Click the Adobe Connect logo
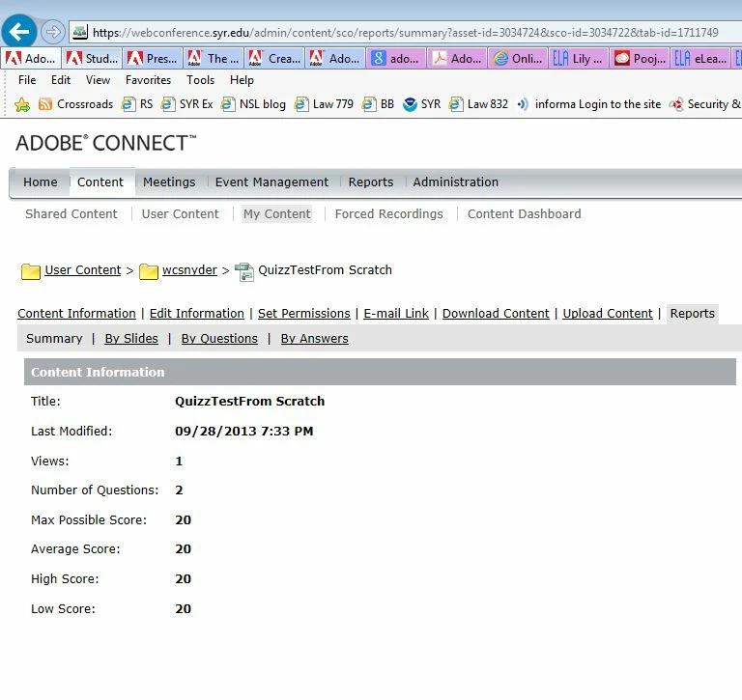Image resolution: width=742 pixels, height=700 pixels. point(106,143)
